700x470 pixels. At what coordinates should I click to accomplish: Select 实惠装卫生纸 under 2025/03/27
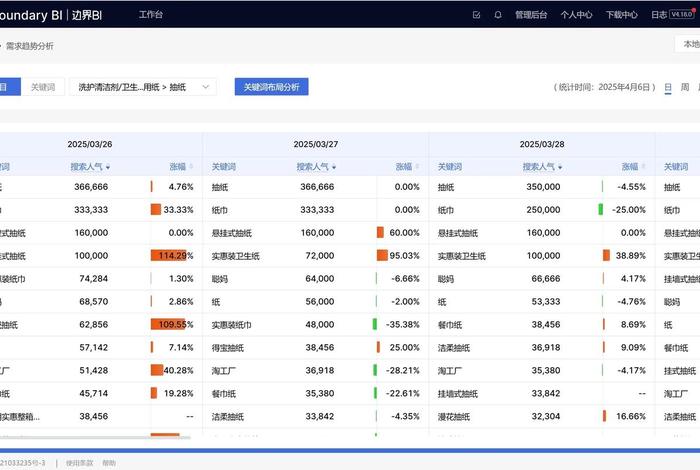click(236, 256)
